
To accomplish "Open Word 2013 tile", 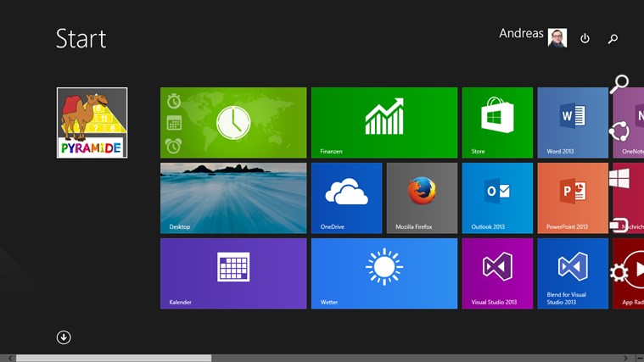I will click(573, 123).
